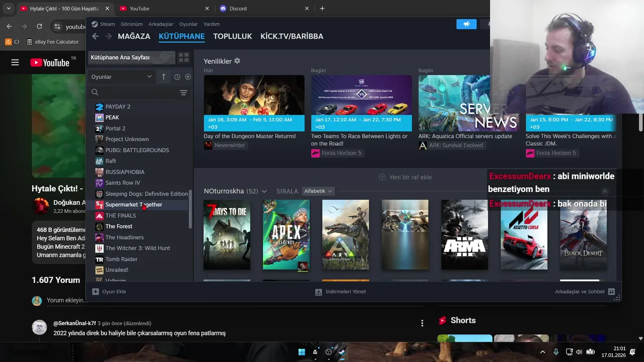Image resolution: width=644 pixels, height=362 pixels.
Task: Go back with Steam's back arrow
Action: point(95,36)
